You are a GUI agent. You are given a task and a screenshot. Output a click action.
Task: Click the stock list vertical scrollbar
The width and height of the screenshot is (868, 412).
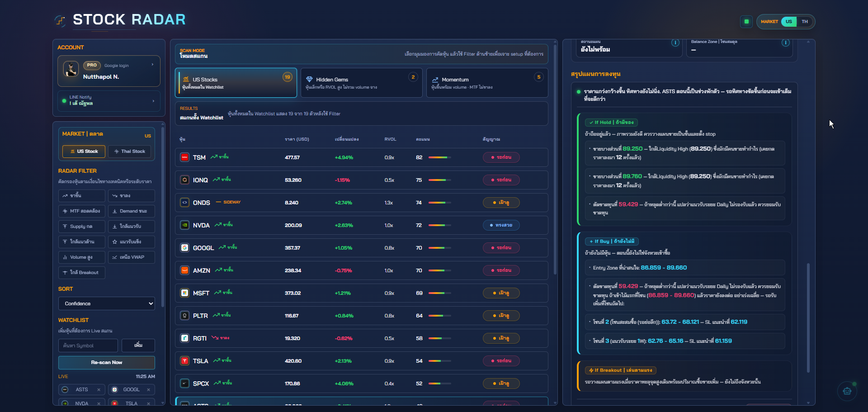tap(555, 159)
